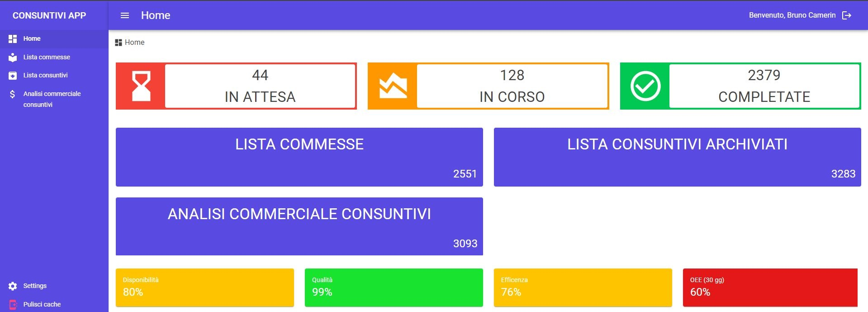The width and height of the screenshot is (868, 312).
Task: Click the Lista consuntivi sidebar icon
Action: [13, 76]
